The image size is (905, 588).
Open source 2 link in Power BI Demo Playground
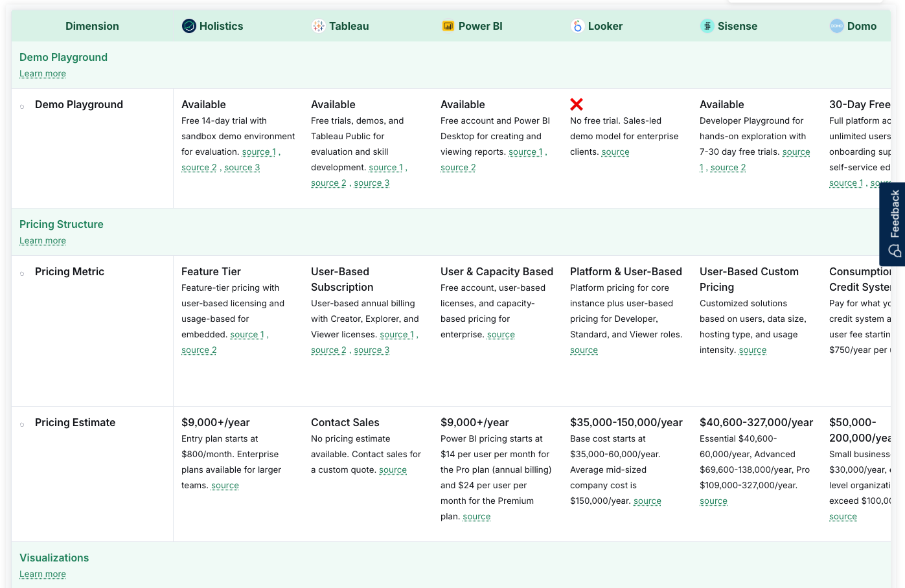coord(459,168)
